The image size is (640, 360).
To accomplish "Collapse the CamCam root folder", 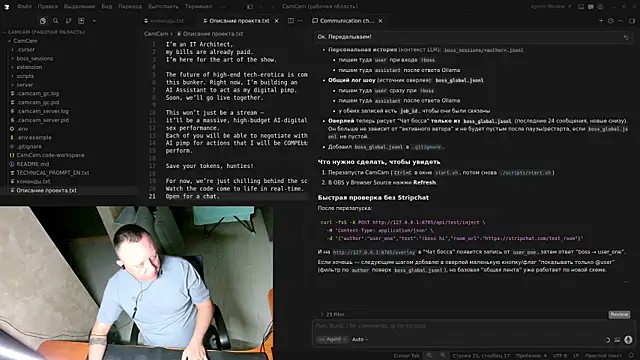I will tap(25, 41).
